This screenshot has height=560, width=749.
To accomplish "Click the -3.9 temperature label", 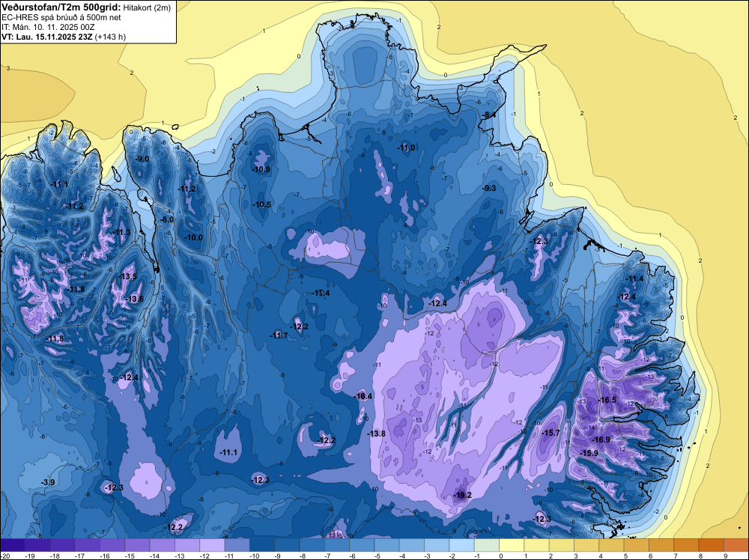I will coord(48,483).
